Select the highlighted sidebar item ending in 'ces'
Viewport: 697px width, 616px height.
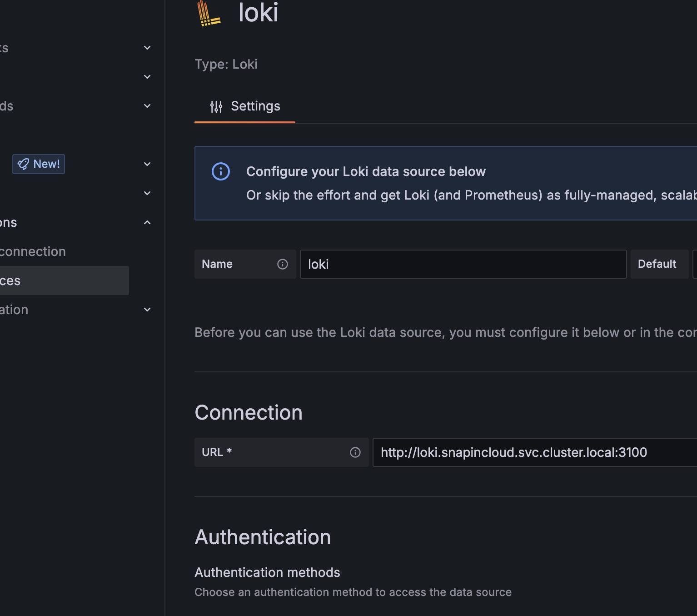pos(65,280)
